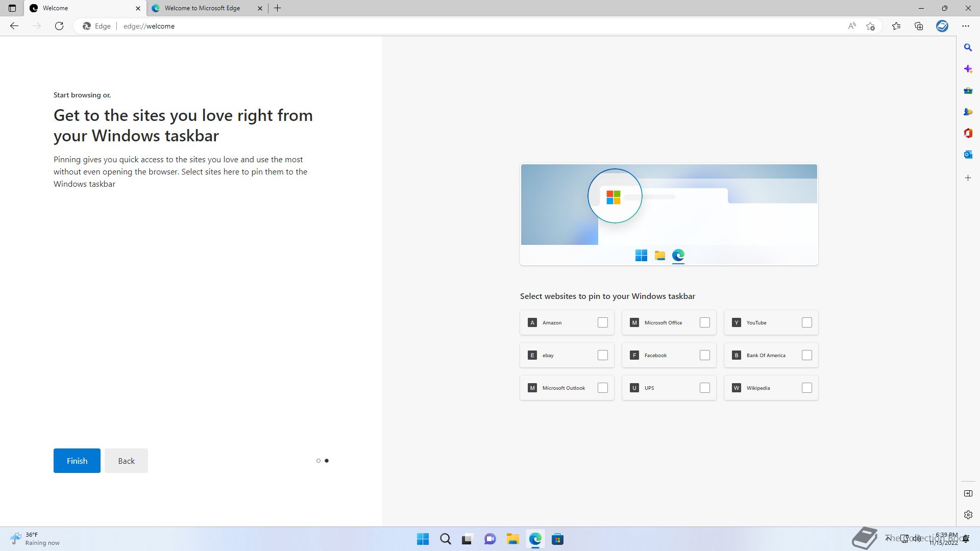Enable the Wikipedia pin checkbox
Screen dimensions: 980x551
pyautogui.click(x=806, y=388)
